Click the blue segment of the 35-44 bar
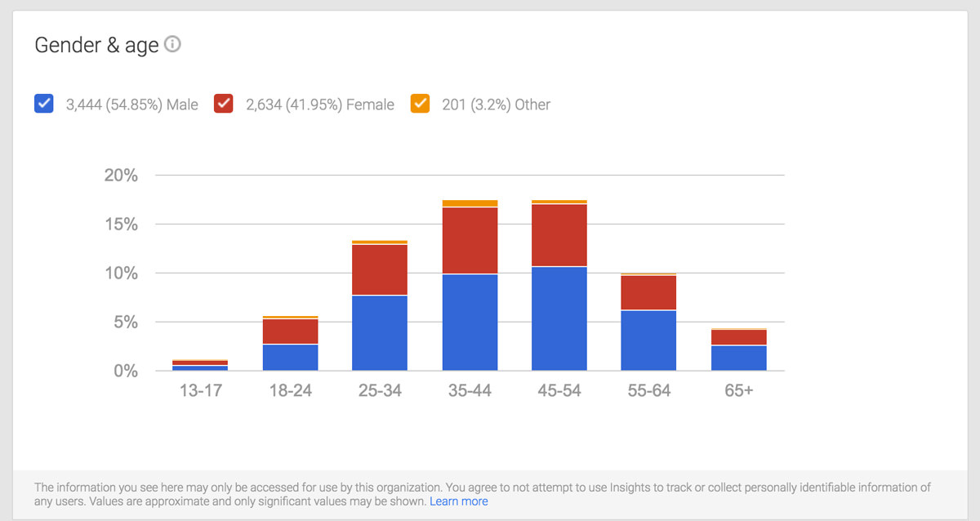980x521 pixels. 470,323
